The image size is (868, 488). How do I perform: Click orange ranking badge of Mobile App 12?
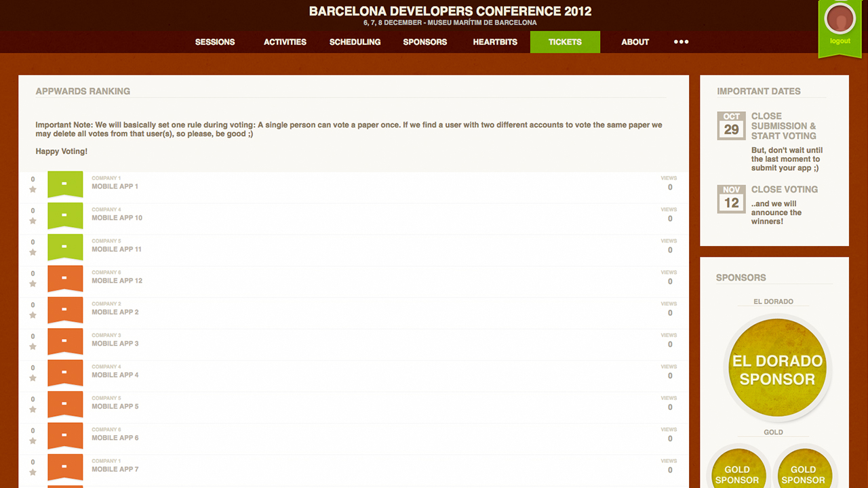pyautogui.click(x=65, y=279)
